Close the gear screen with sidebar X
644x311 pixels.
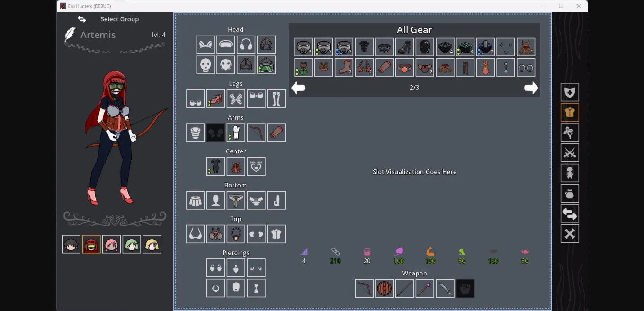coord(570,234)
